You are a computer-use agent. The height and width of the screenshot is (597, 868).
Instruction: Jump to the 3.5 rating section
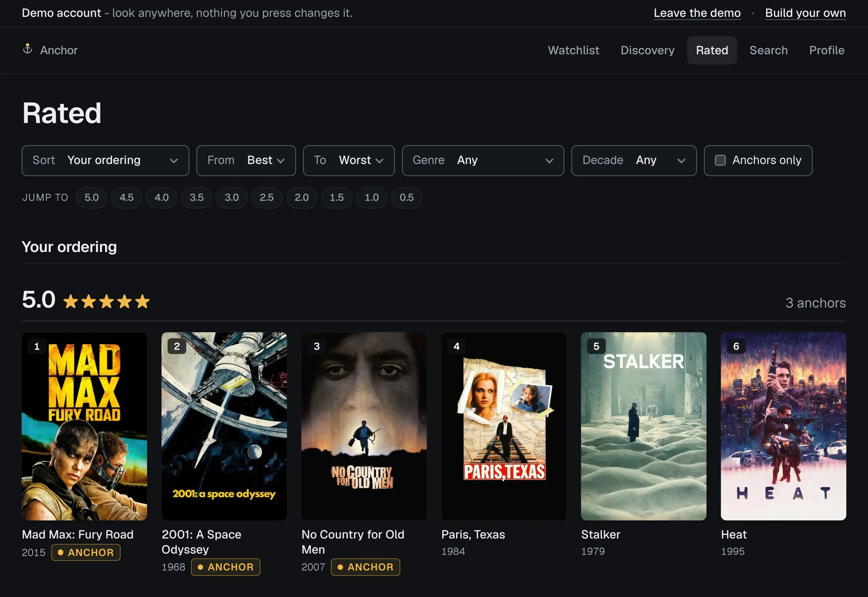(x=196, y=197)
